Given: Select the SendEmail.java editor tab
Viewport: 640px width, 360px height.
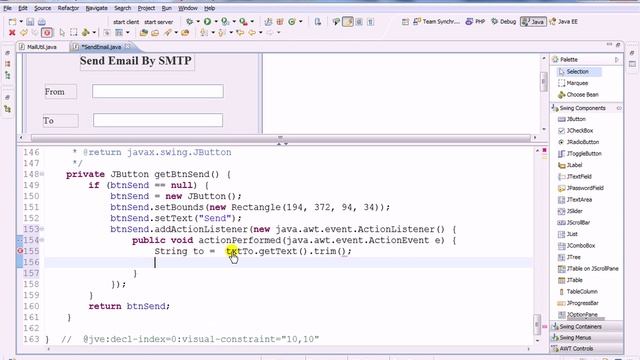Looking at the screenshot, I should click(101, 47).
